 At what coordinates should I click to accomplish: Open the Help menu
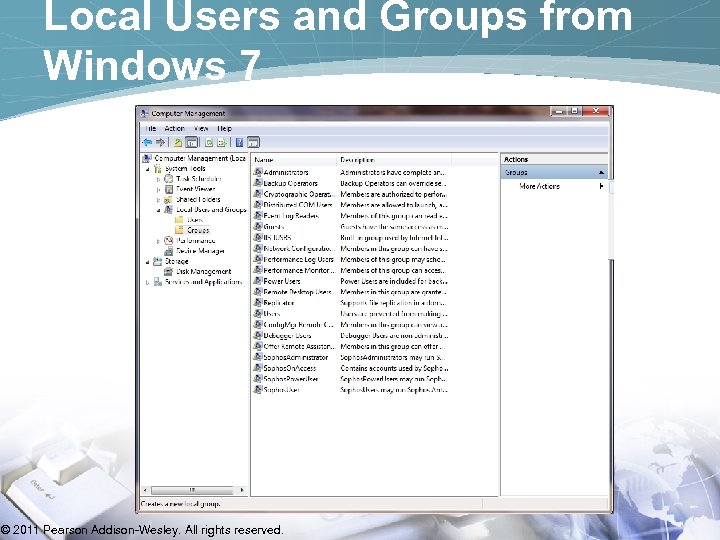point(225,129)
